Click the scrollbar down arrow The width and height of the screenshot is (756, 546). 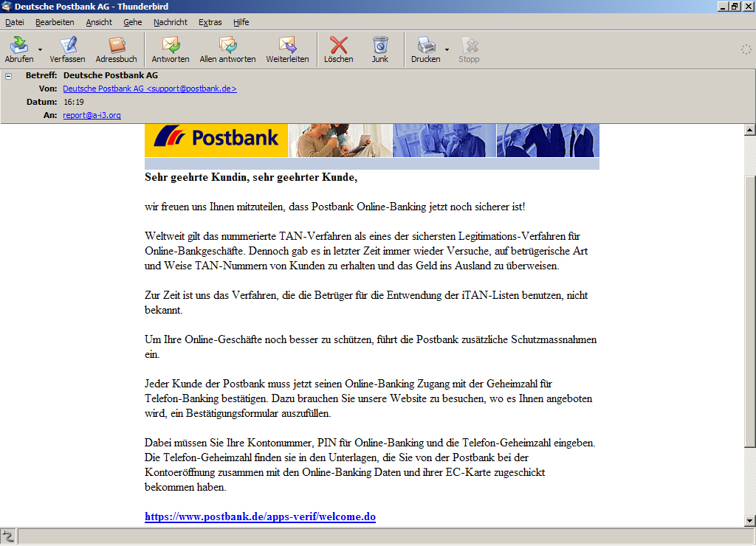(x=750, y=520)
